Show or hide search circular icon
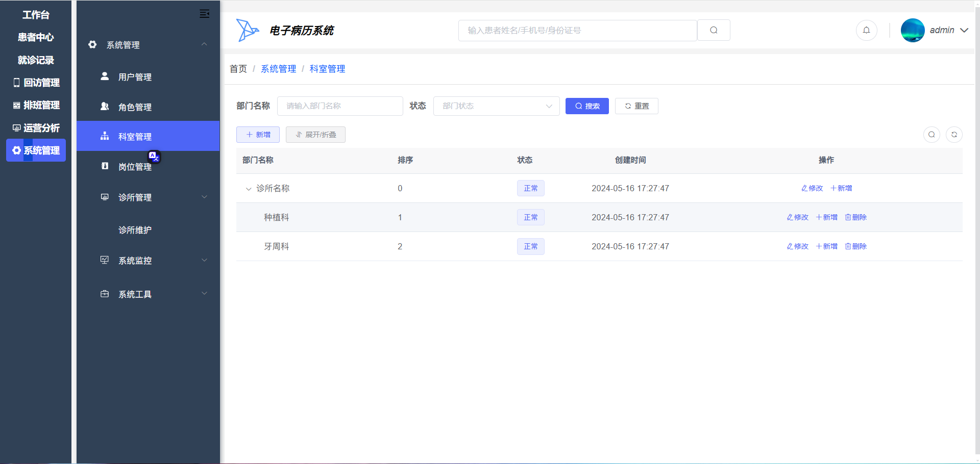This screenshot has height=464, width=980. (x=932, y=135)
